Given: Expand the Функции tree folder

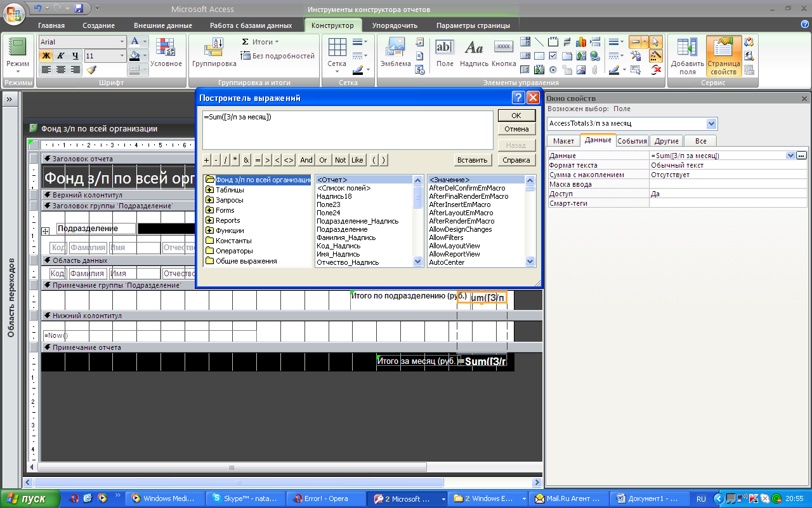Looking at the screenshot, I should (209, 231).
